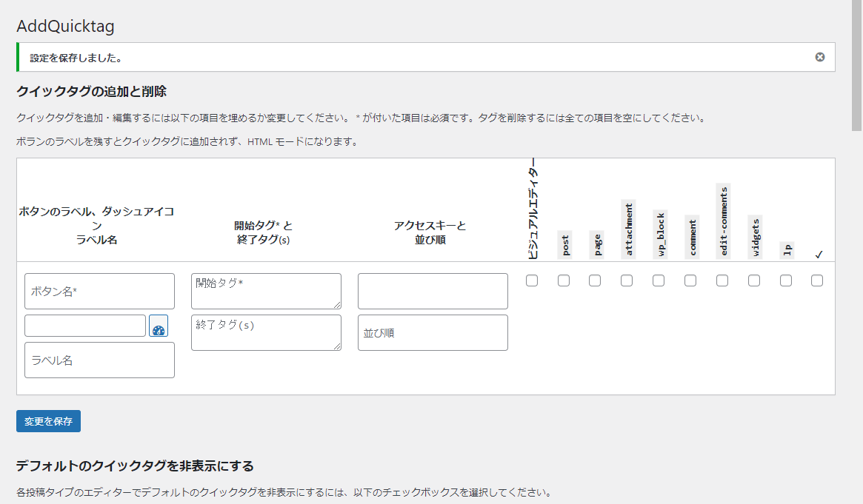Enable the comment checkbox
This screenshot has width=863, height=504.
pos(690,280)
